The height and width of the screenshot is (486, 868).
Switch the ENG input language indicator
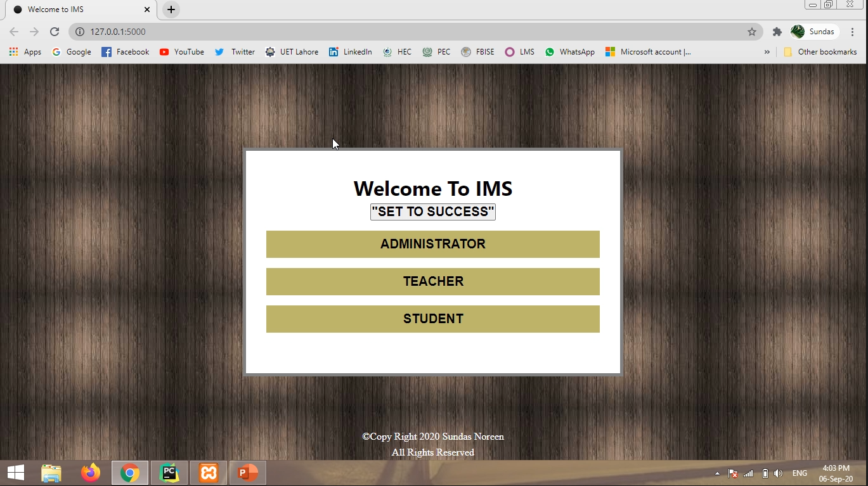(x=800, y=473)
